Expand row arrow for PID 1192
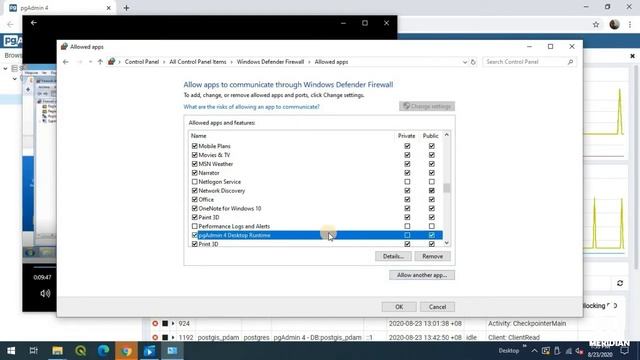The image size is (640, 360). 173,338
